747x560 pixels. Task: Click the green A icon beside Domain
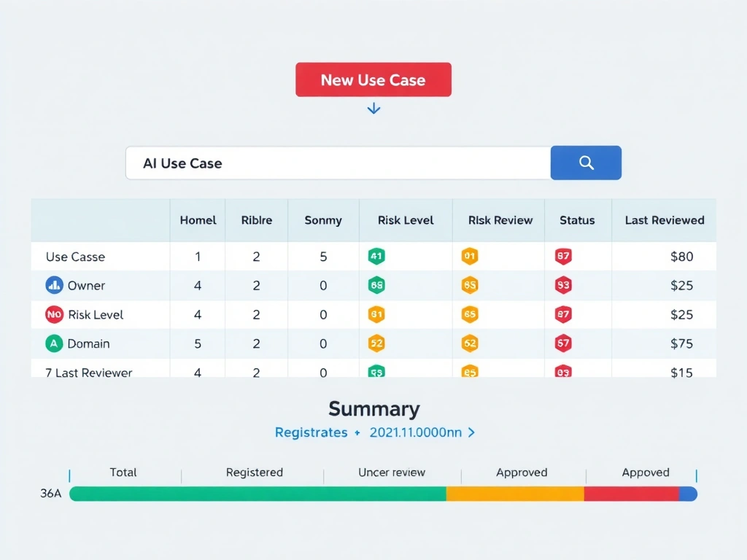coord(54,343)
